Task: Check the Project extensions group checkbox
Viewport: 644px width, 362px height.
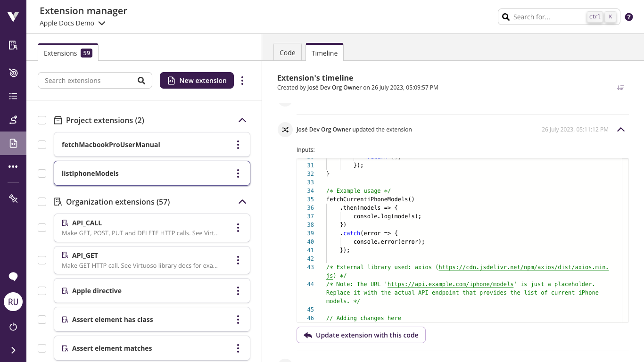Action: click(41, 120)
